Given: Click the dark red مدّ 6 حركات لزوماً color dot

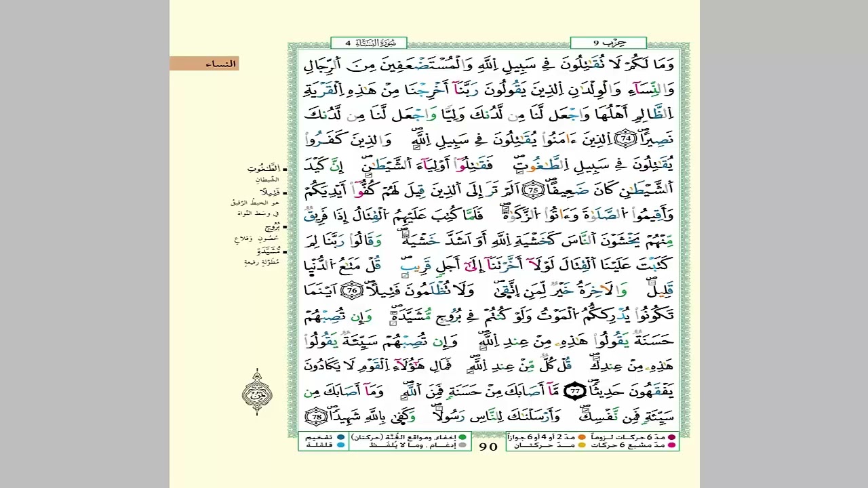Looking at the screenshot, I should (x=672, y=438).
